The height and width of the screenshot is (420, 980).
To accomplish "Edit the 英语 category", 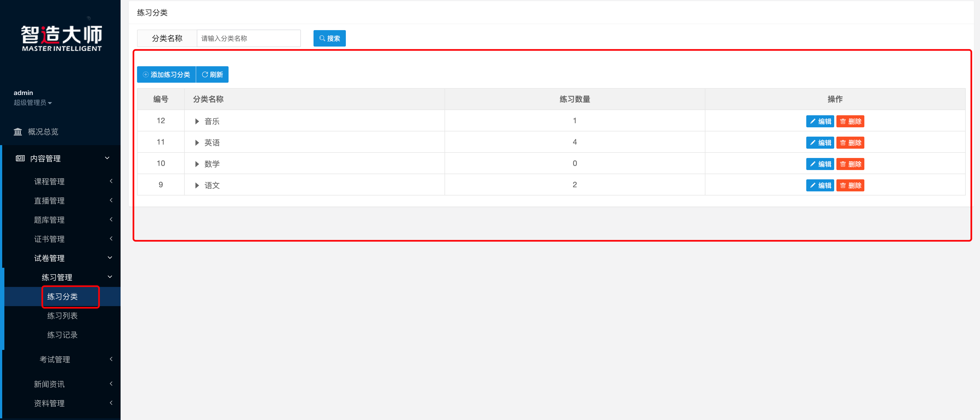I will click(x=820, y=143).
